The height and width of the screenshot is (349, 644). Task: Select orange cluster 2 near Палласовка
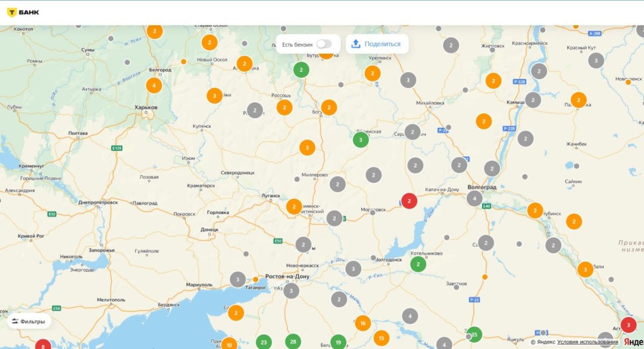[x=579, y=100]
